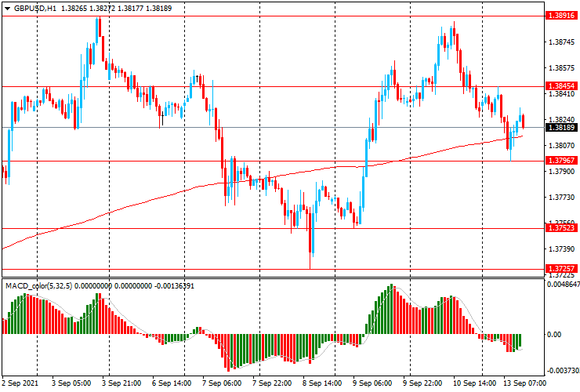
Task: Select the 1.38454 level price label
Action: tap(561, 86)
